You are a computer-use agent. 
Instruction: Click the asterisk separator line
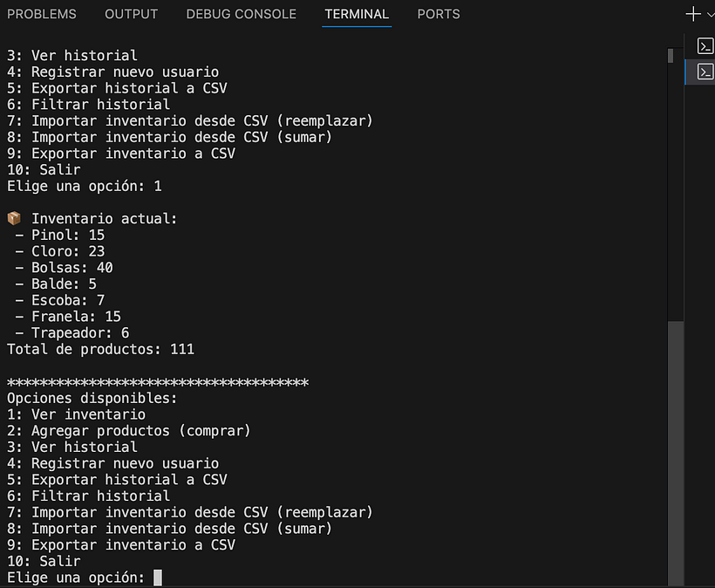pos(158,382)
